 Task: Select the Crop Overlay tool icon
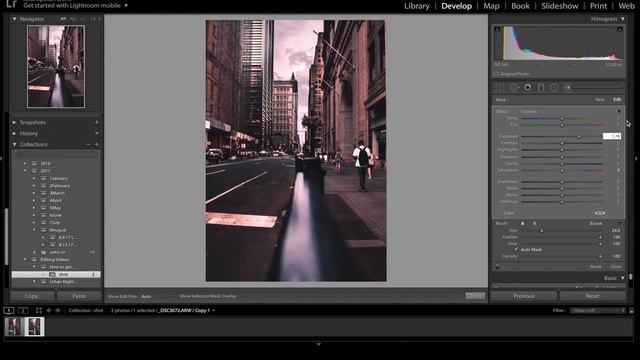[x=500, y=87]
